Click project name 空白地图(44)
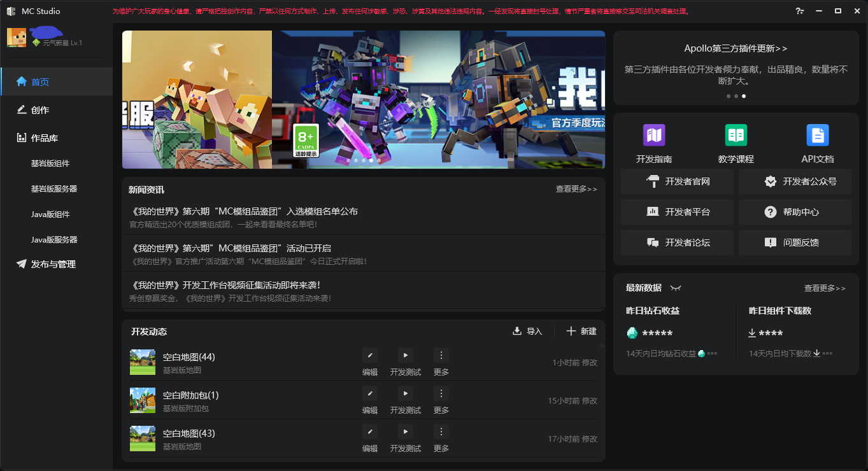 coord(189,357)
